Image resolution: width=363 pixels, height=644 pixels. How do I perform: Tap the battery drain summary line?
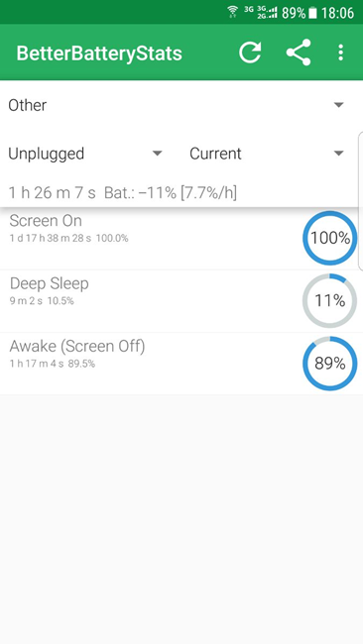[x=123, y=192]
